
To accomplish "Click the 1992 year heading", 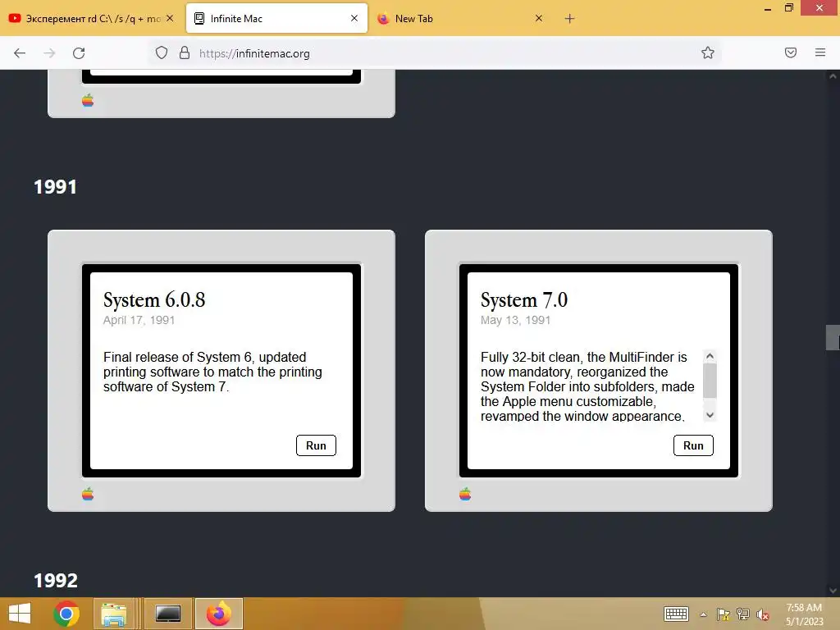I will [55, 581].
